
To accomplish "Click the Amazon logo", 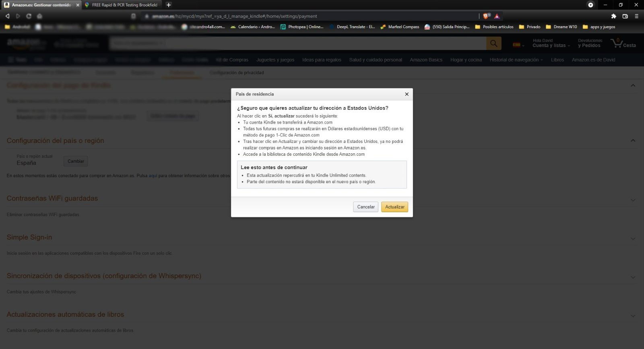I will 27,43.
